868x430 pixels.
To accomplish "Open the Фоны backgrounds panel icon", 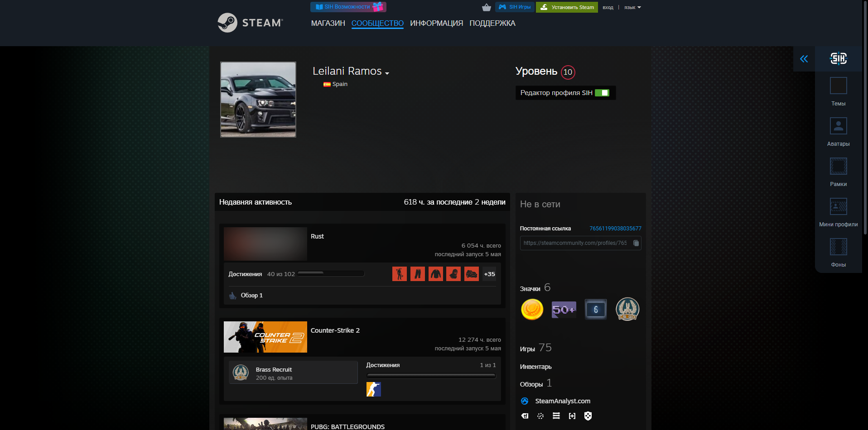I will pyautogui.click(x=838, y=247).
